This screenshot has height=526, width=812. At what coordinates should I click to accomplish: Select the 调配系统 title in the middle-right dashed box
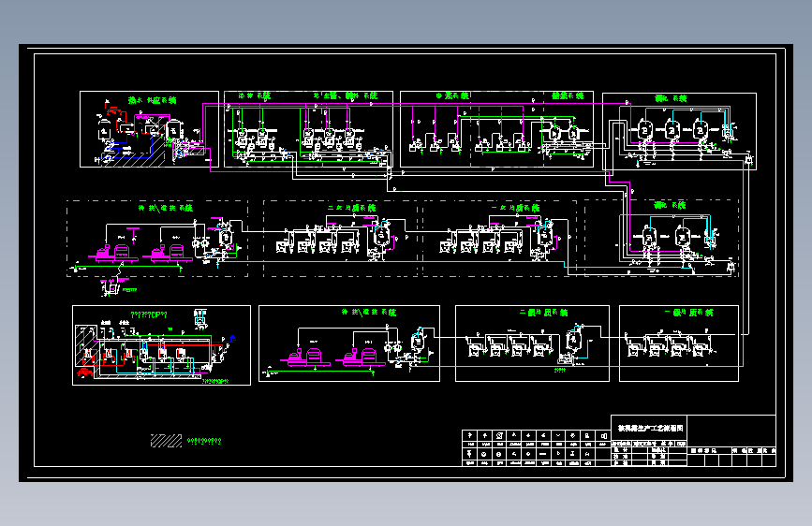coord(670,205)
